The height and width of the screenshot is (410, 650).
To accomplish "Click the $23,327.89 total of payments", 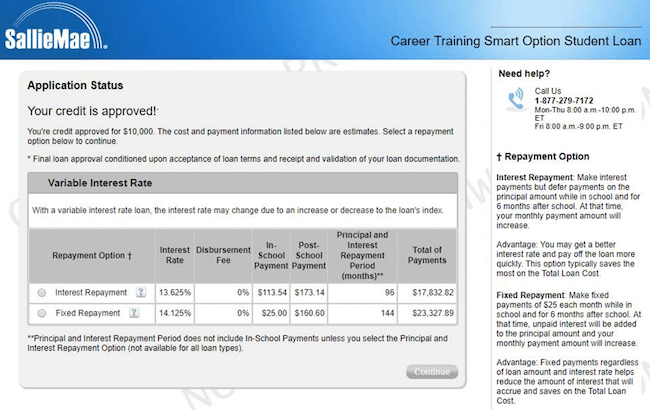I will 427,313.
